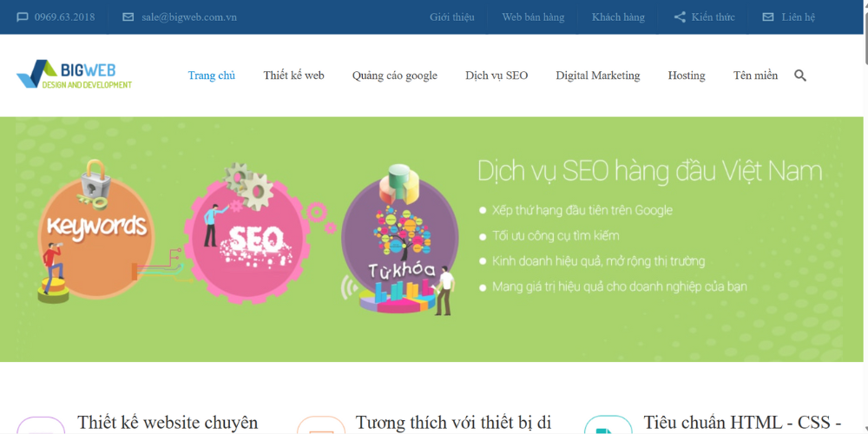Screen dimensions: 868x434
Task: Click the share icon next to Kiến thức
Action: 680,17
